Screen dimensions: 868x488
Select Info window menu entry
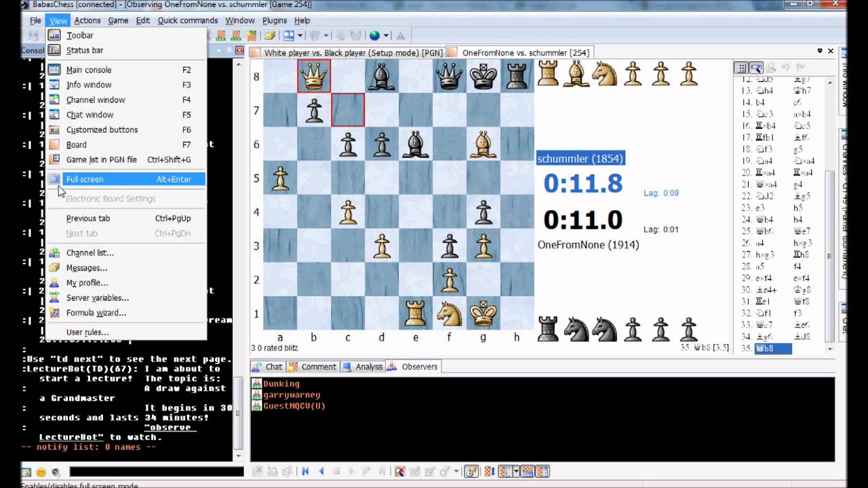click(x=125, y=85)
